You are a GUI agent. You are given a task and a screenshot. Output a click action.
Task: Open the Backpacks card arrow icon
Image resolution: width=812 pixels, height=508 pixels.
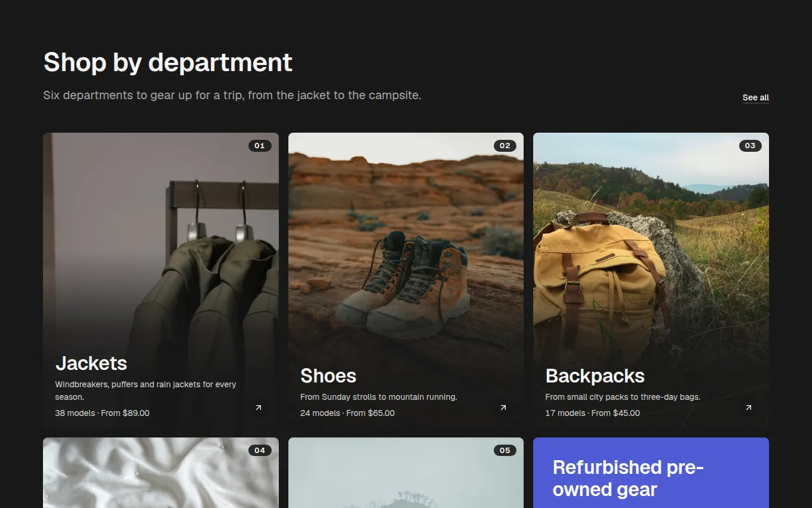click(x=748, y=408)
